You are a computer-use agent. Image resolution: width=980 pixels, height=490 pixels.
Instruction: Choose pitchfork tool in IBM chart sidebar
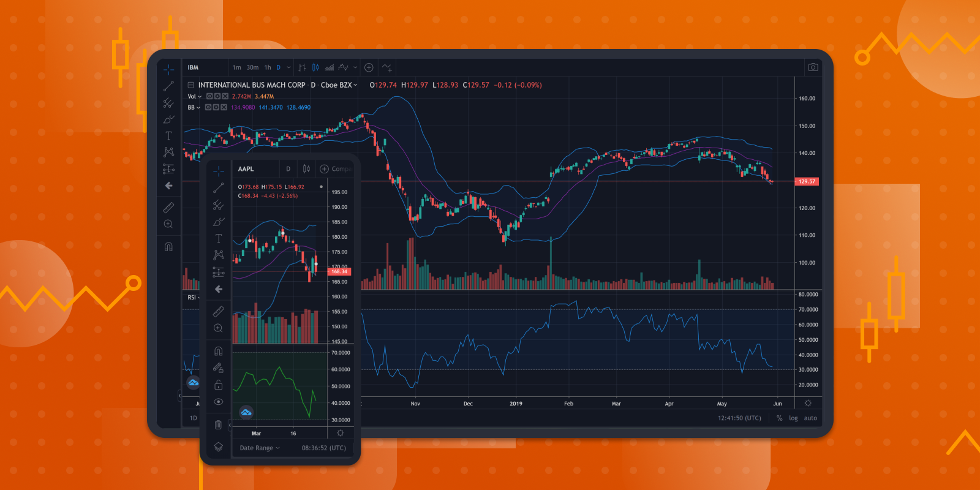(x=168, y=103)
